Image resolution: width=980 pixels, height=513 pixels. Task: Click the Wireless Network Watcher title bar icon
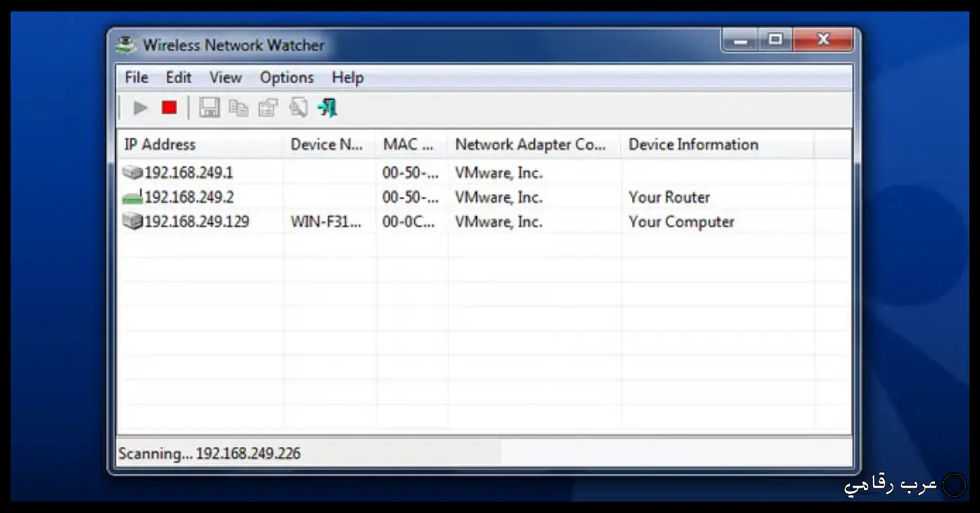click(126, 44)
